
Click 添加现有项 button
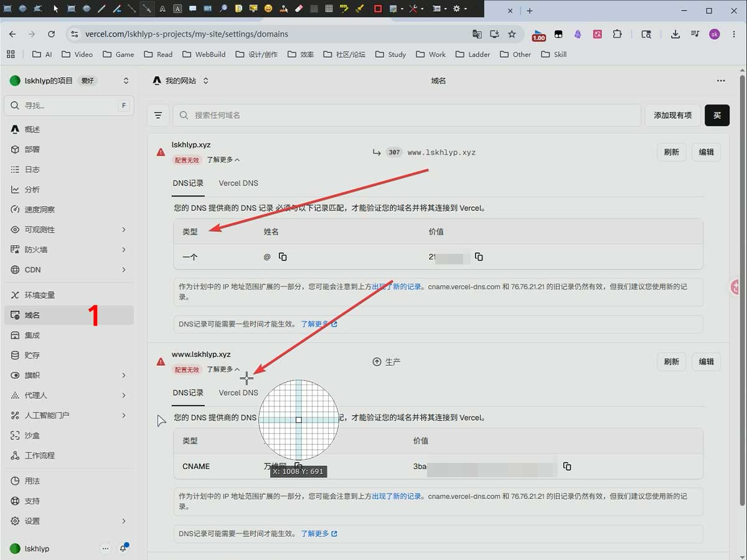click(x=672, y=115)
